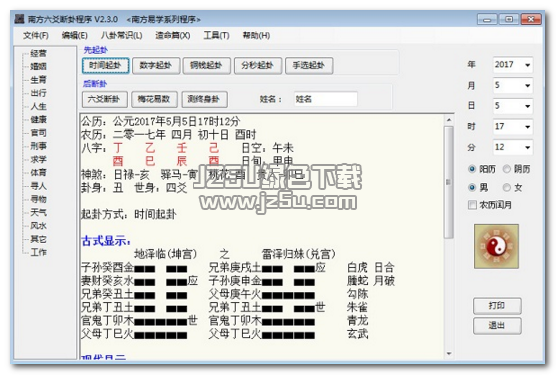Viewport: 556px width, 375px height.
Task: Select 官司 in the category tree
Action: (38, 133)
